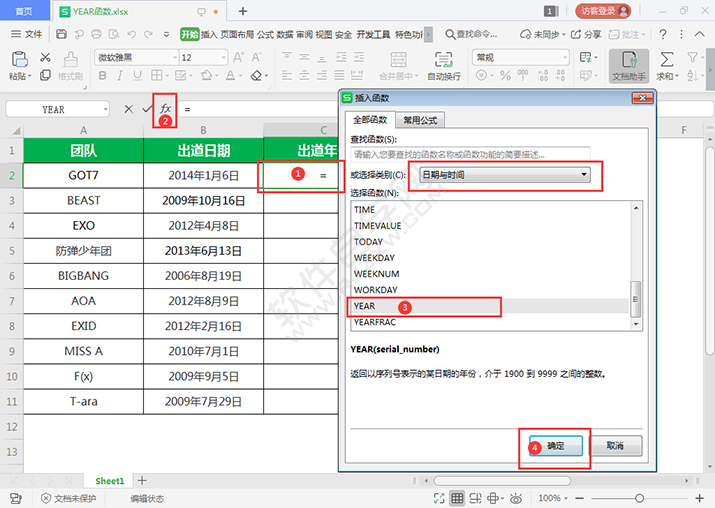Click the Merge and Center icon
The width and height of the screenshot is (715, 508).
click(x=399, y=60)
